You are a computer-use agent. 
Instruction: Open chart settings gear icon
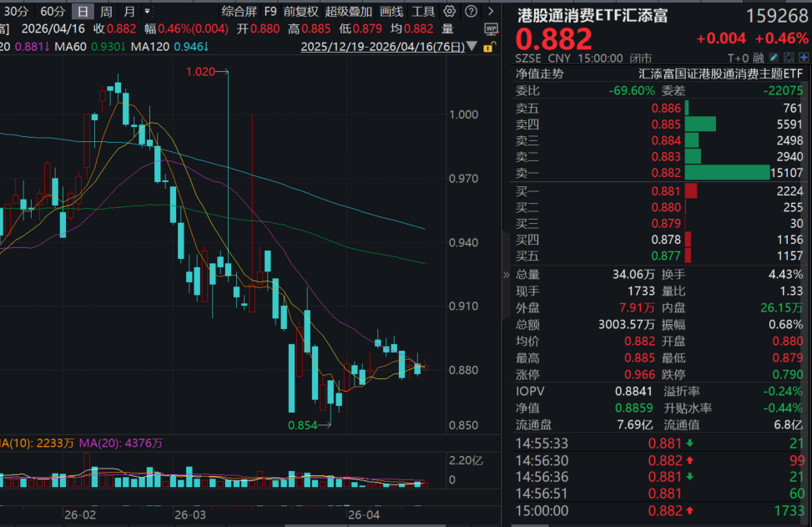click(450, 12)
